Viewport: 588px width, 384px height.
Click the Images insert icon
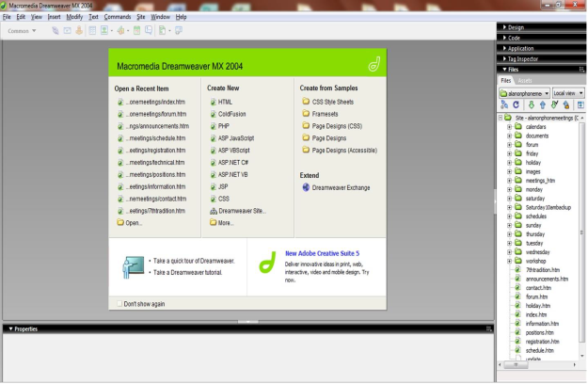(x=104, y=31)
